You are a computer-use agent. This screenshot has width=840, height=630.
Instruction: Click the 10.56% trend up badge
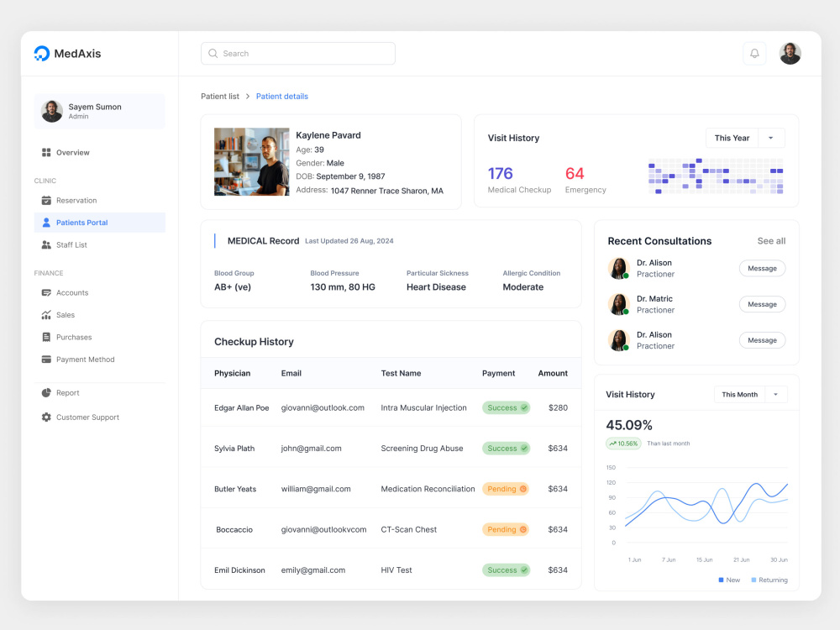point(623,444)
